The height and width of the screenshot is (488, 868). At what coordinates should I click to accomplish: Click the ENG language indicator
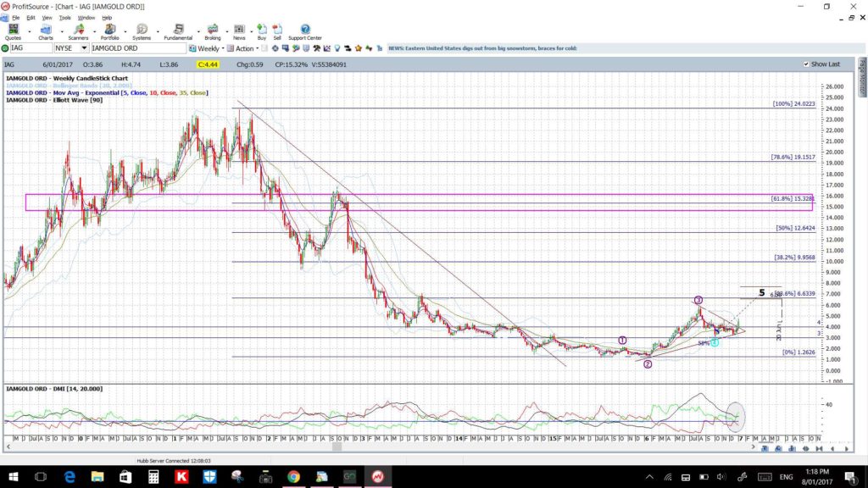(x=786, y=477)
